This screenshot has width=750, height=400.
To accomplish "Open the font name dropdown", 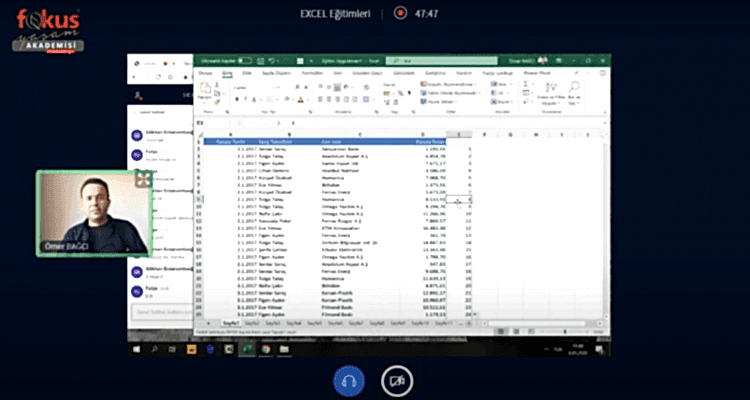I will (262, 87).
